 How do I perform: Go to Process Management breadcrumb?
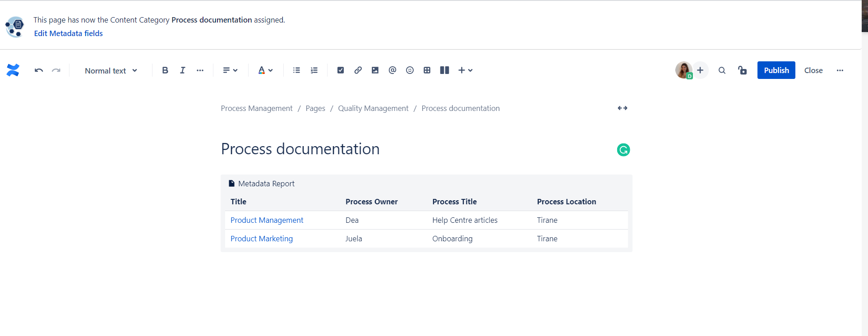pyautogui.click(x=257, y=108)
